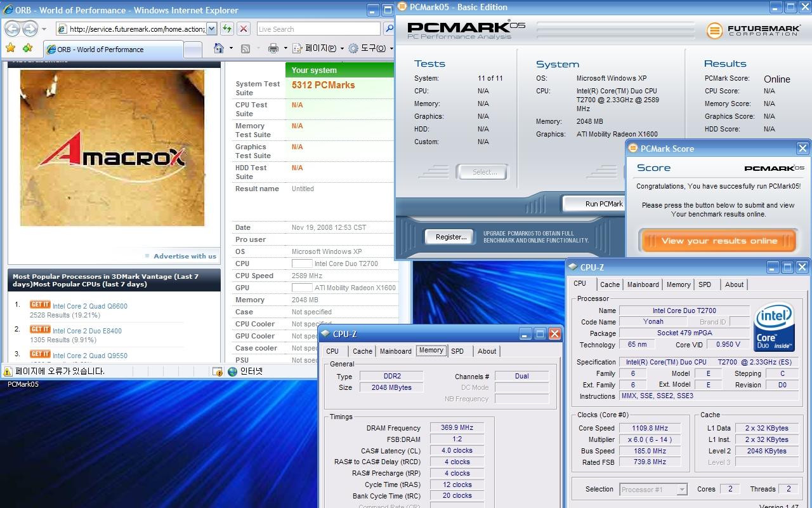Click GET IT badge beside E8400
The height and width of the screenshot is (508, 812).
point(40,330)
